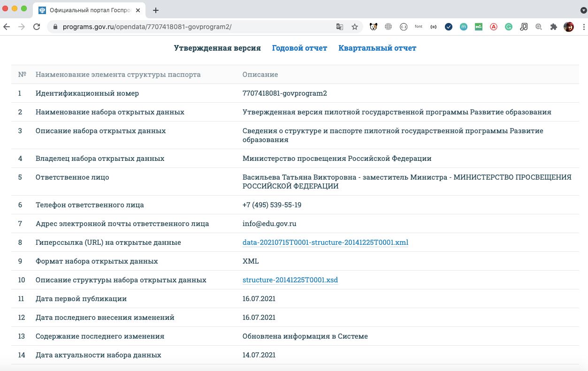Click the dog face extension icon
This screenshot has width=588, height=371.
373,27
